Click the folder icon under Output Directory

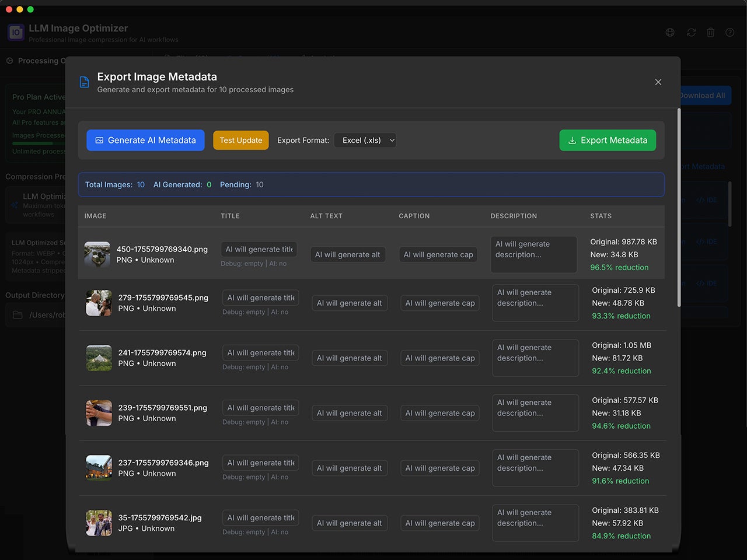pyautogui.click(x=18, y=315)
